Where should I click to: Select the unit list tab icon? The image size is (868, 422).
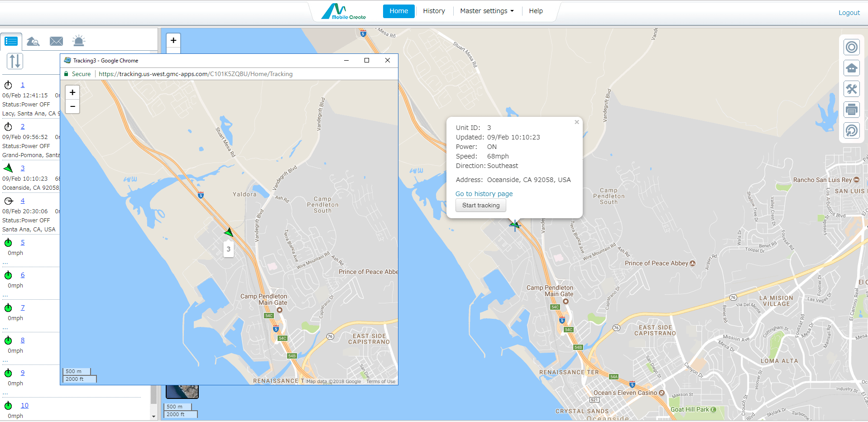click(11, 41)
